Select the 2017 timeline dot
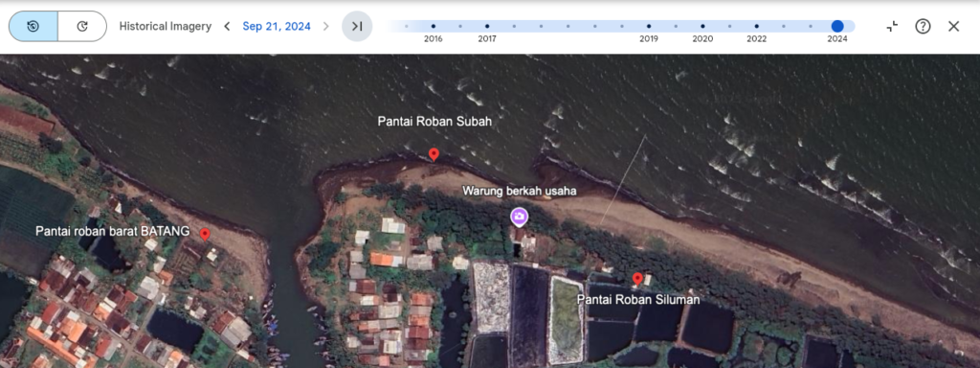Image resolution: width=980 pixels, height=368 pixels. (x=487, y=26)
